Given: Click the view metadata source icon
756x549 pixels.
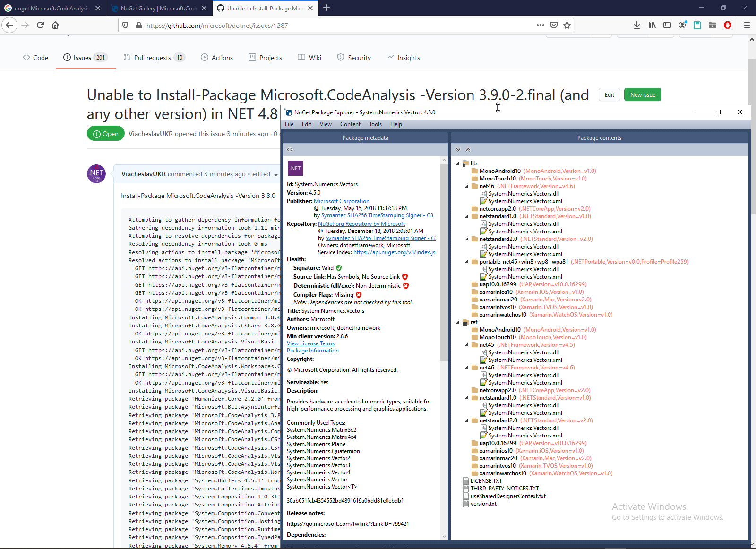Looking at the screenshot, I should (x=290, y=150).
